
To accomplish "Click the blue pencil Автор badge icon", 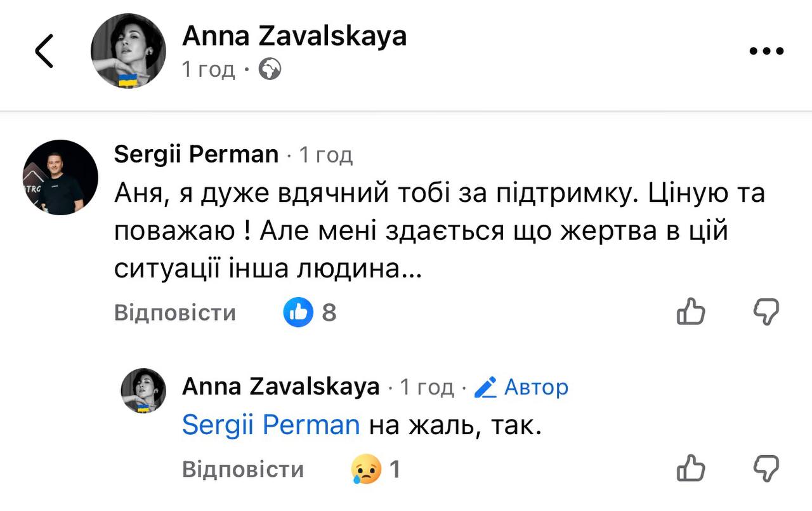I will [485, 387].
